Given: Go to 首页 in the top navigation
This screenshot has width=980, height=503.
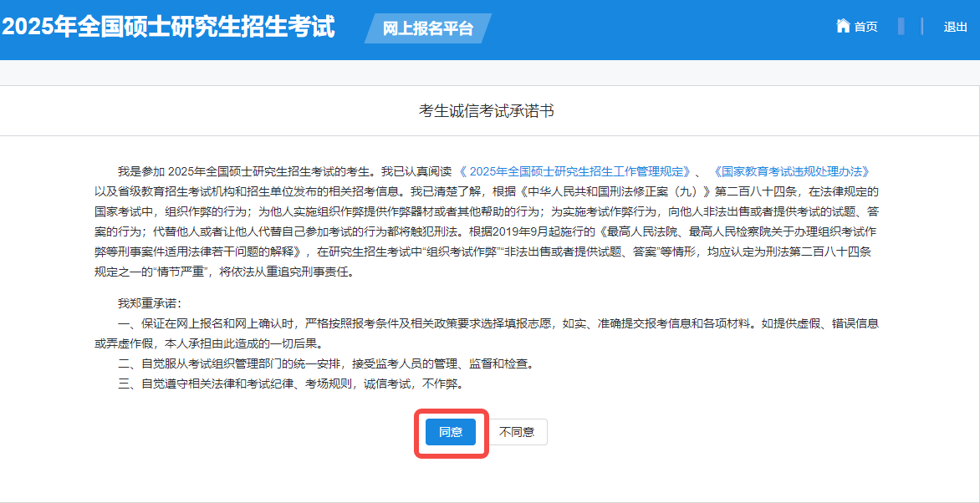Looking at the screenshot, I should (865, 27).
